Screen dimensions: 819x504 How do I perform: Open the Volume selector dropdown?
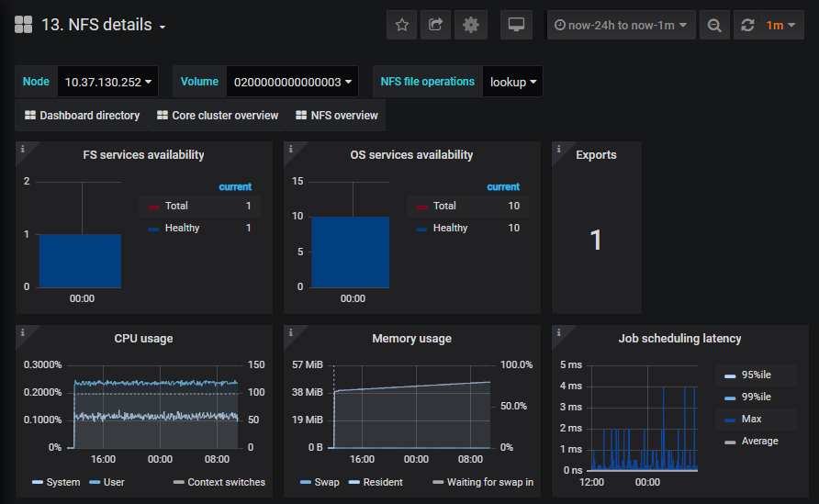click(293, 82)
